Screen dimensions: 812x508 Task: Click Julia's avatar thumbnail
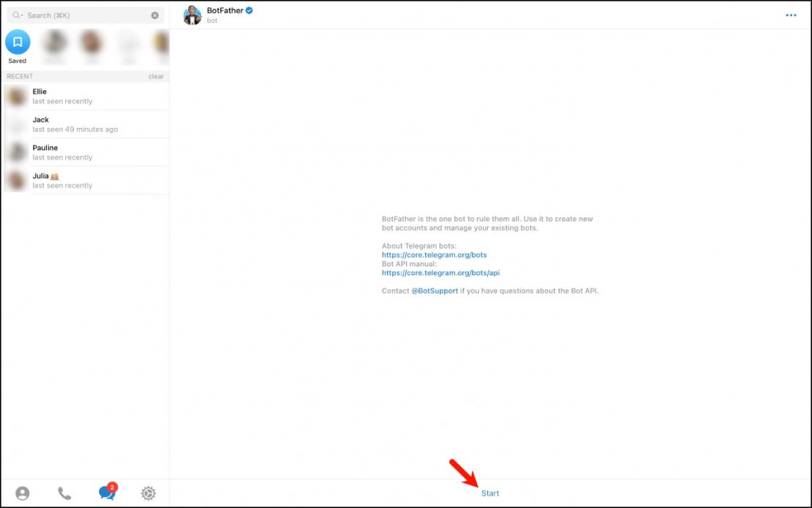[x=17, y=180]
